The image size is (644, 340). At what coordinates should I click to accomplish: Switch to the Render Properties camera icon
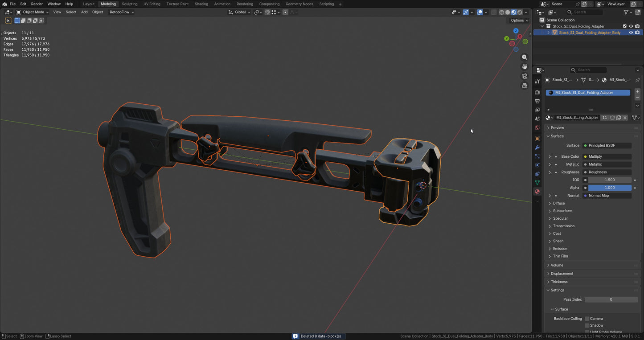point(537,92)
